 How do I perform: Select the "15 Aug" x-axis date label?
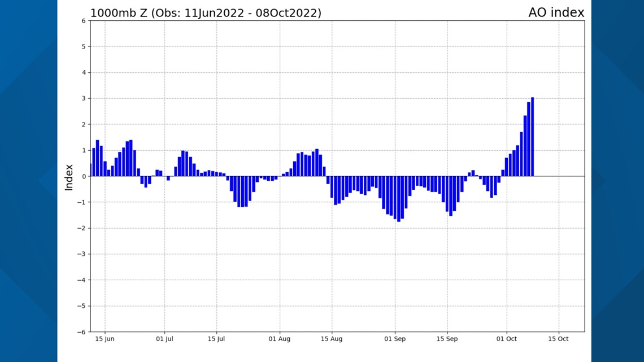tap(332, 339)
